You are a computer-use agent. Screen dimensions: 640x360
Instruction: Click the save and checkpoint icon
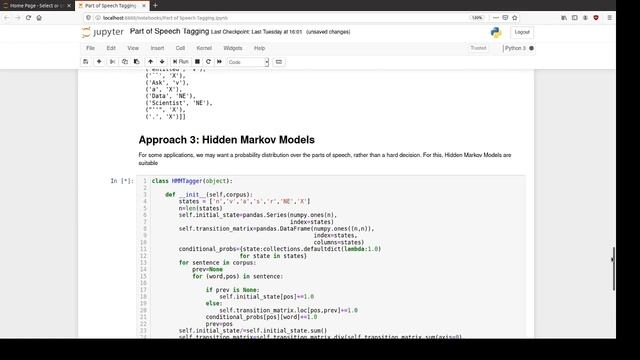(85, 62)
